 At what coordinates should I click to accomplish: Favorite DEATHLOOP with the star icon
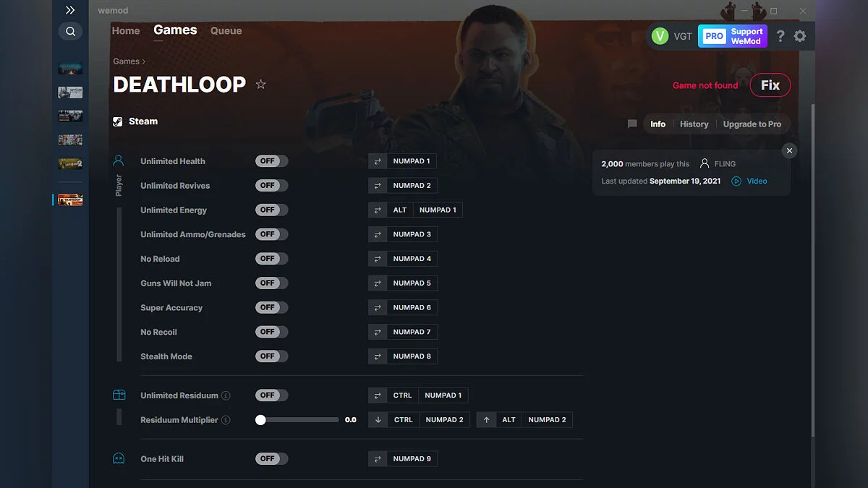[x=260, y=84]
